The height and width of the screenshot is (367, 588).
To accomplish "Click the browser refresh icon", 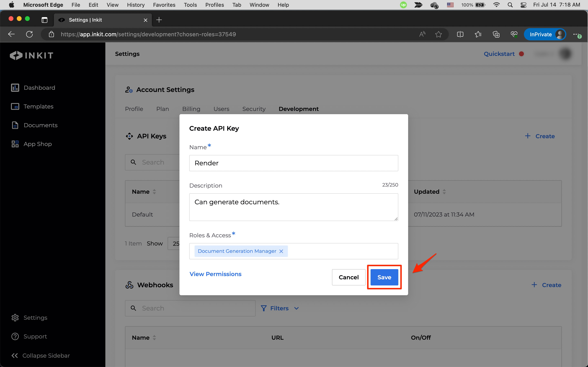I will [29, 34].
